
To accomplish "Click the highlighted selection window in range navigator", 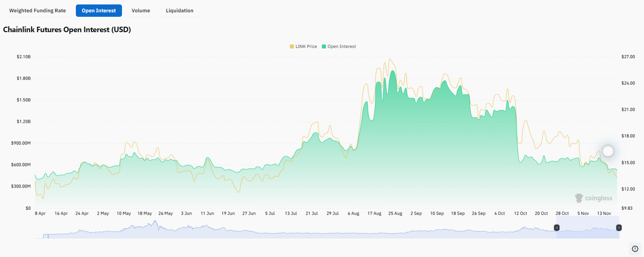I will 588,232.
